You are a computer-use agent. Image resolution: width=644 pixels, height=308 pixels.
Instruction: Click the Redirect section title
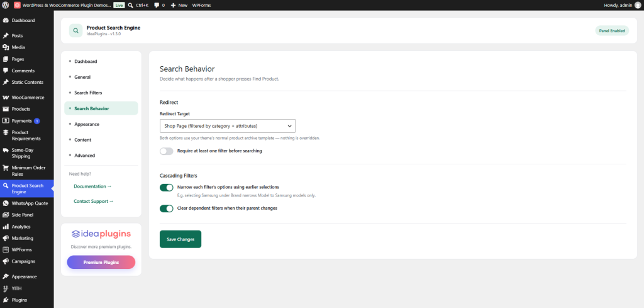pyautogui.click(x=169, y=102)
